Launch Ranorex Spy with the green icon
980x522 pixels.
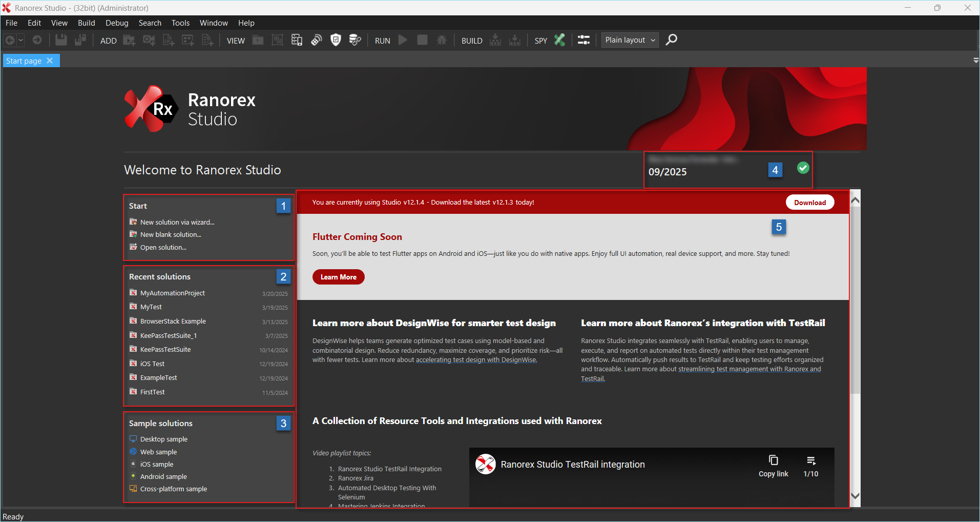pyautogui.click(x=559, y=40)
